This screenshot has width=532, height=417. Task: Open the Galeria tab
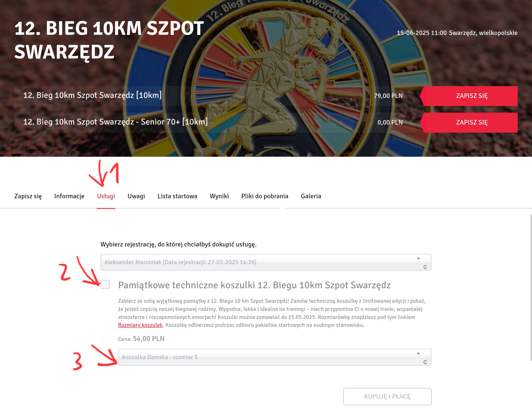(x=311, y=196)
